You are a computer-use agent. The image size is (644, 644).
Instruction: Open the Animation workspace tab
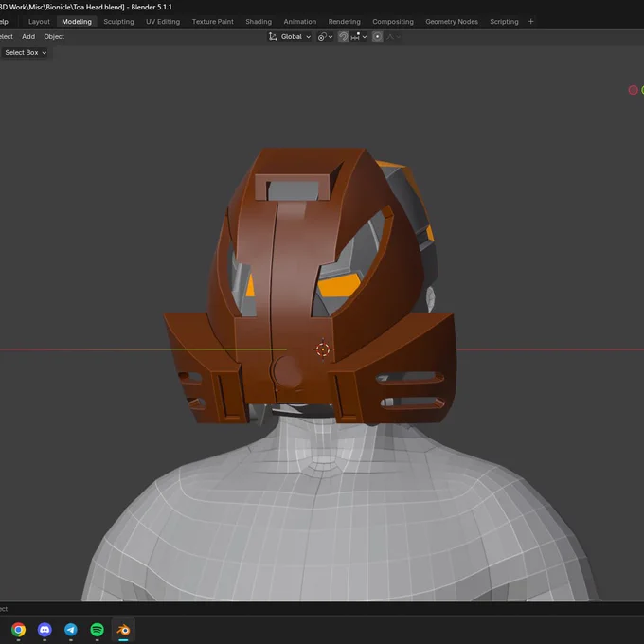pos(300,22)
